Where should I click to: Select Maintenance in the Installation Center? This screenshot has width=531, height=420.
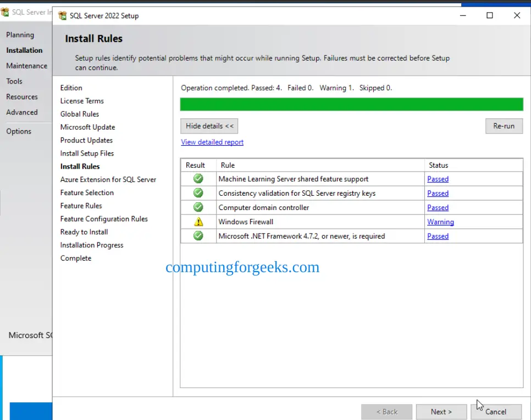pos(27,66)
